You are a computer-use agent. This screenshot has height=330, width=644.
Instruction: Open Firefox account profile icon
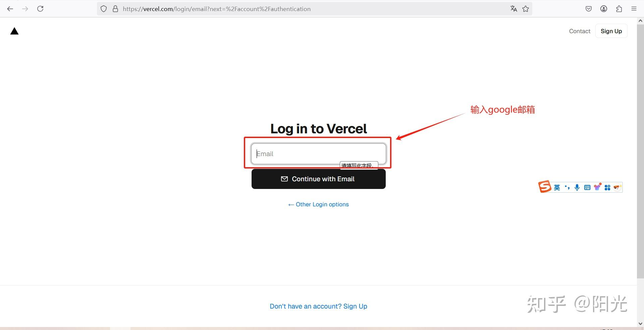(x=604, y=9)
